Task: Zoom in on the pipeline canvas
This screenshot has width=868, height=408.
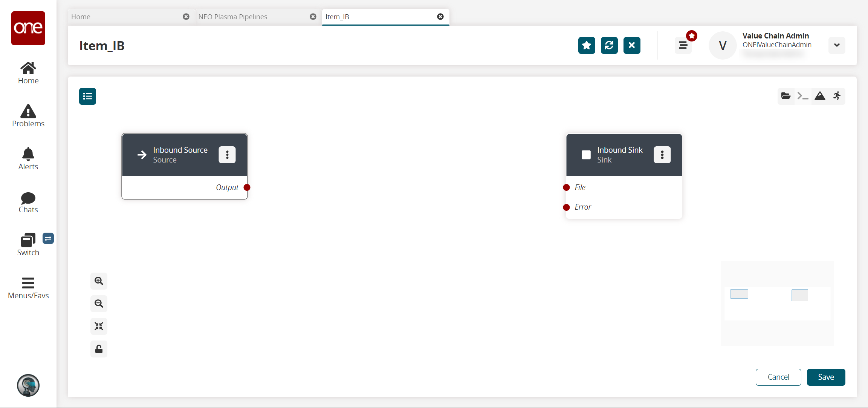Action: pyautogui.click(x=99, y=281)
